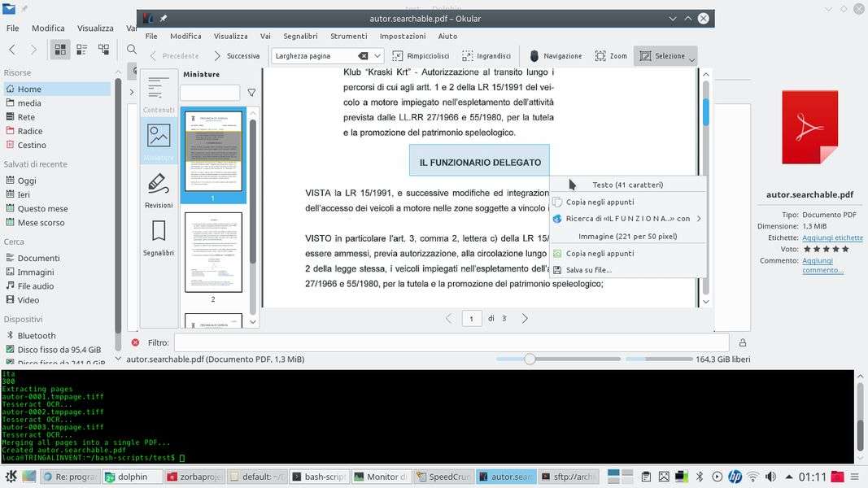This screenshot has height=488, width=868.
Task: Show the Contenuti sidebar panel
Action: click(159, 94)
